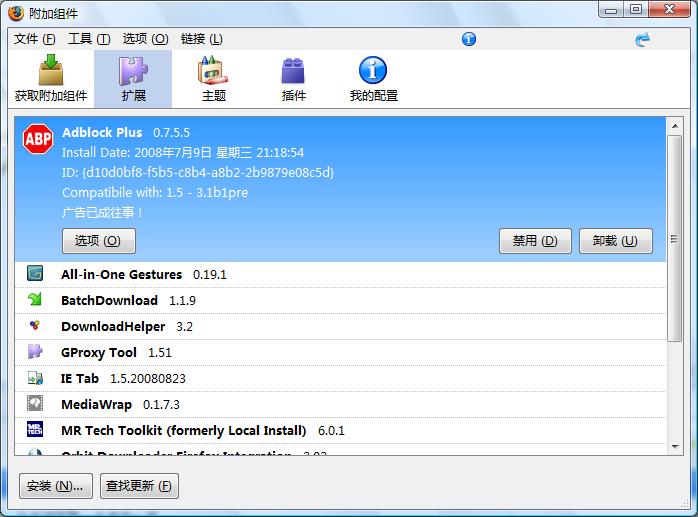
Task: Click the 禁用 (D) disable button
Action: pyautogui.click(x=535, y=241)
